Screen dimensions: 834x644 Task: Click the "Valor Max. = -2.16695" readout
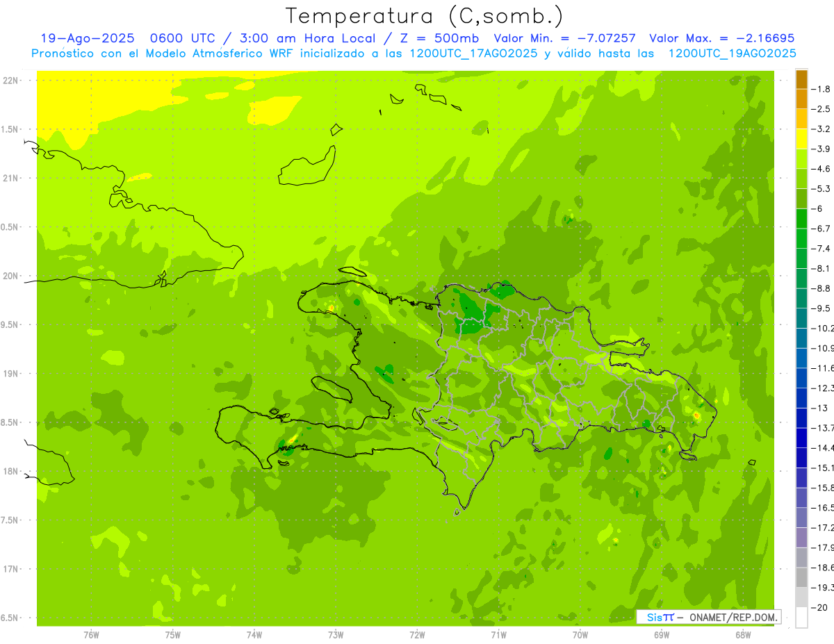pyautogui.click(x=721, y=38)
